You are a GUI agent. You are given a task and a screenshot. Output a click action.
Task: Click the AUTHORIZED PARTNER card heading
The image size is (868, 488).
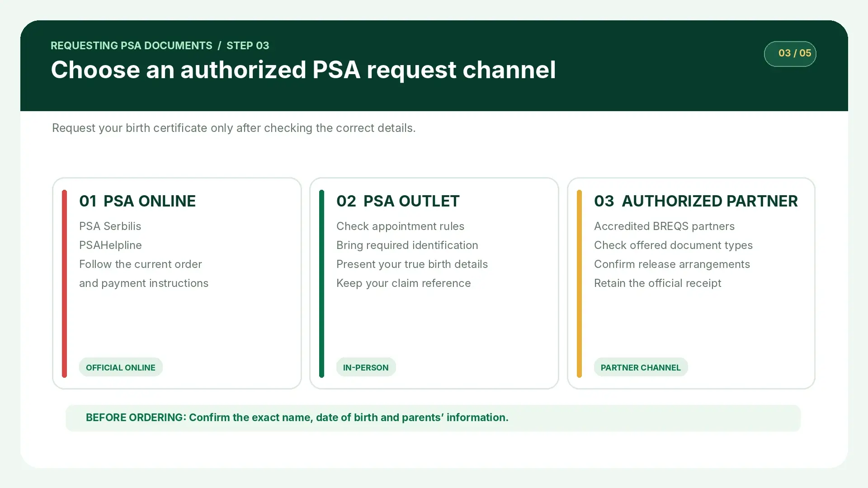pos(696,201)
